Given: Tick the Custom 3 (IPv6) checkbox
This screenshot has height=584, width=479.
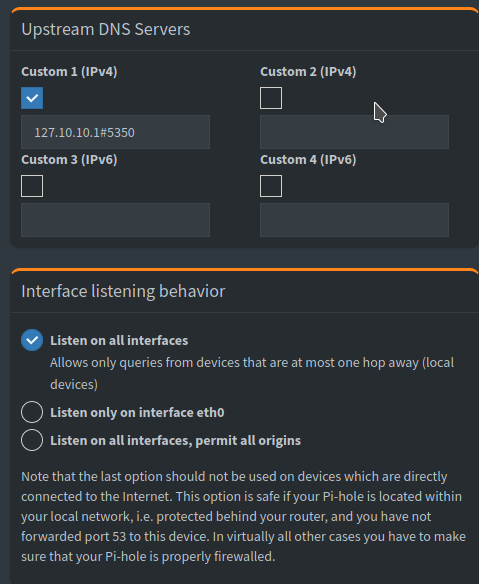Looking at the screenshot, I should 32,186.
